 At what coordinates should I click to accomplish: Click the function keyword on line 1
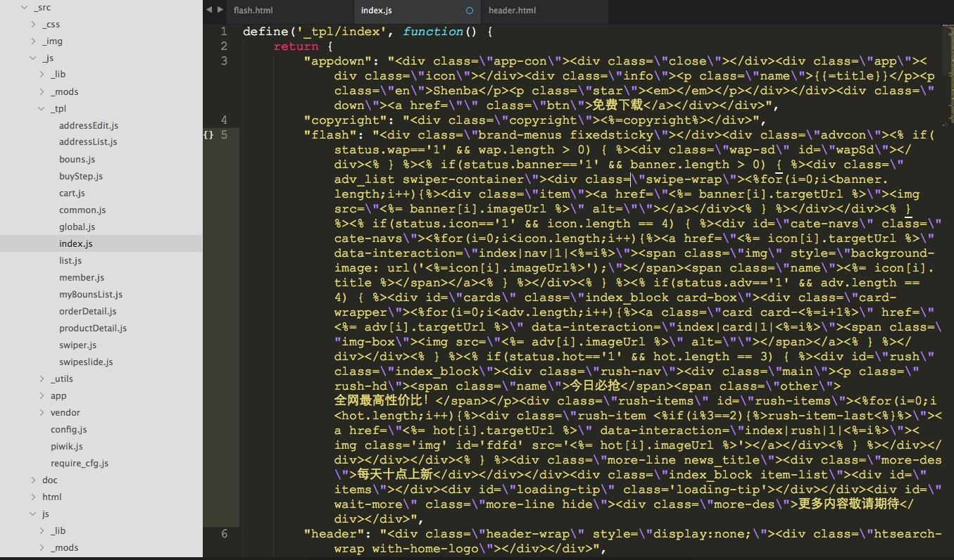[433, 32]
